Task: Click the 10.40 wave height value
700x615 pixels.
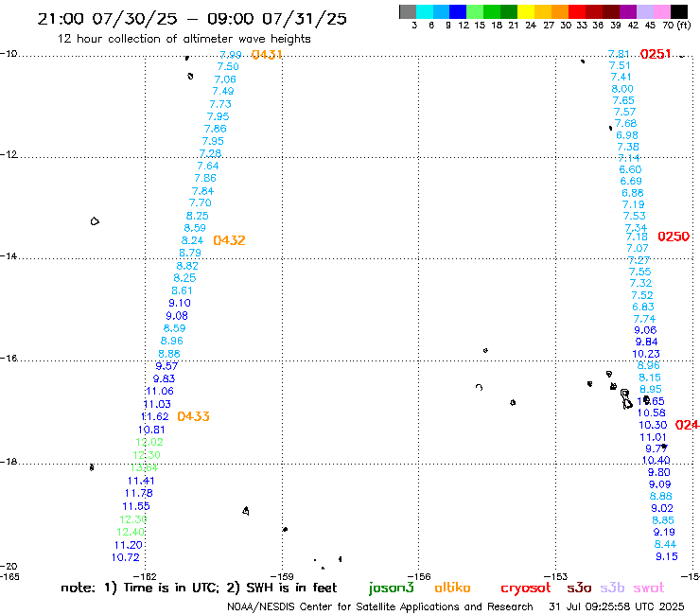Action: (656, 461)
